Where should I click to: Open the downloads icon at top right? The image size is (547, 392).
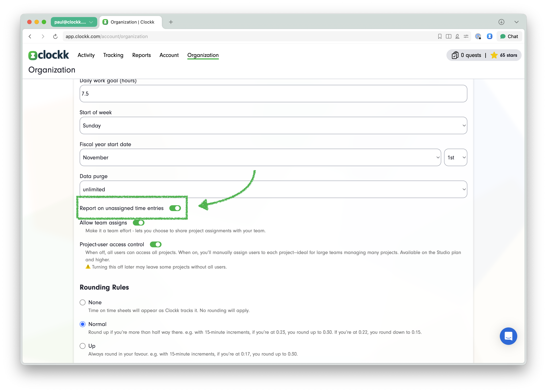501,22
